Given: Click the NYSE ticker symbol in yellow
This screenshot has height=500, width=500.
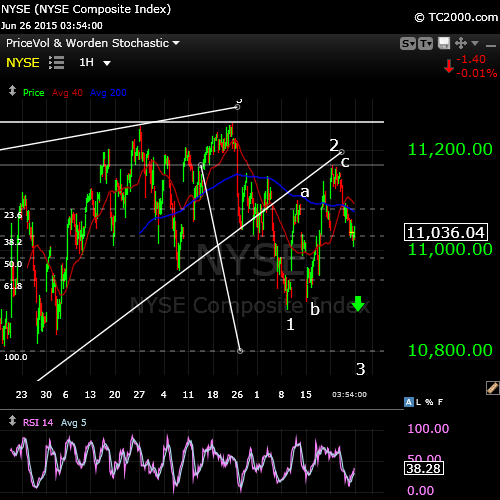Looking at the screenshot, I should click(23, 62).
